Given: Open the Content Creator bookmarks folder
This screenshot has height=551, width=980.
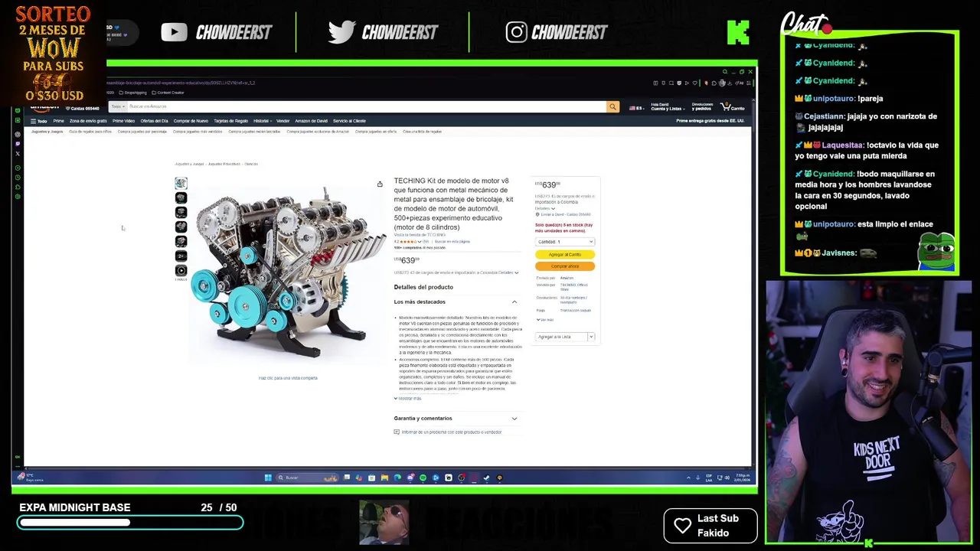Looking at the screenshot, I should (x=168, y=93).
